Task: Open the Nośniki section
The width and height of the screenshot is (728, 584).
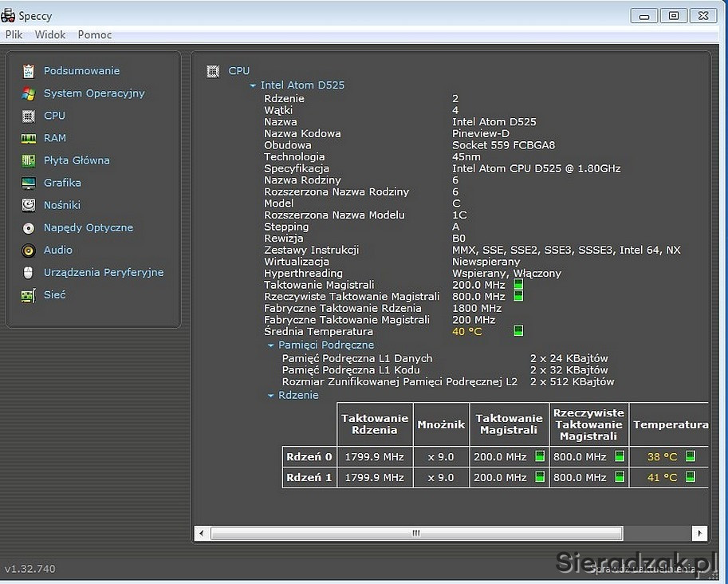Action: tap(61, 205)
